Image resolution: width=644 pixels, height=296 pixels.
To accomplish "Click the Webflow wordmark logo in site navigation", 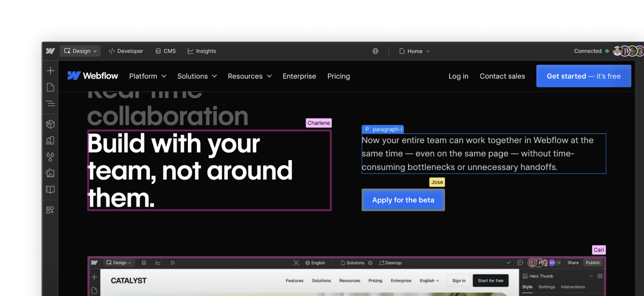I will click(x=93, y=76).
